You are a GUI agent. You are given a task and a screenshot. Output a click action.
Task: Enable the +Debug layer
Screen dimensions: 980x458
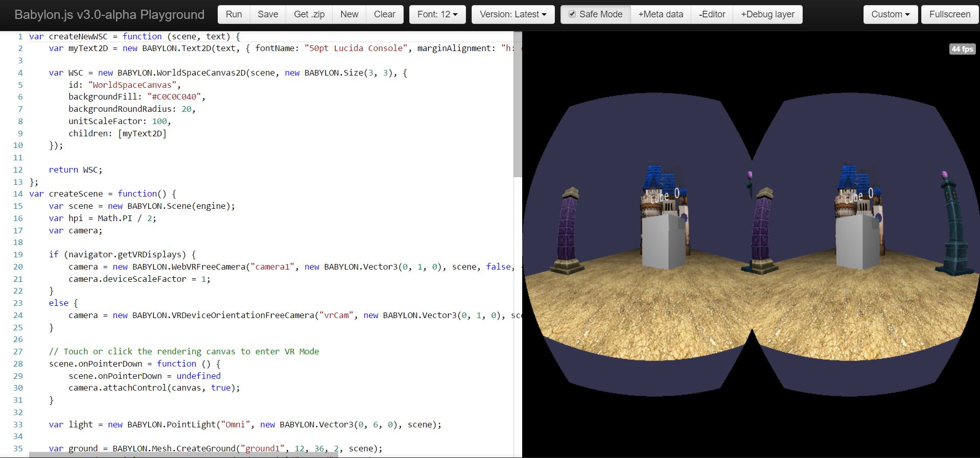[x=767, y=14]
